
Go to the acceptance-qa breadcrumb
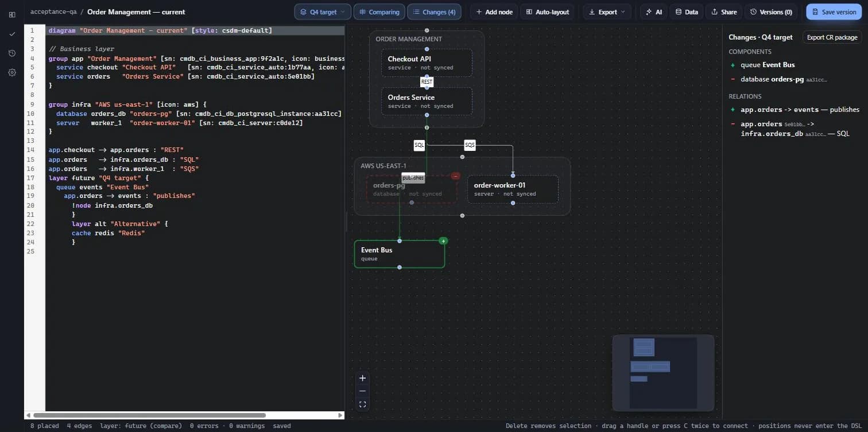click(x=53, y=12)
